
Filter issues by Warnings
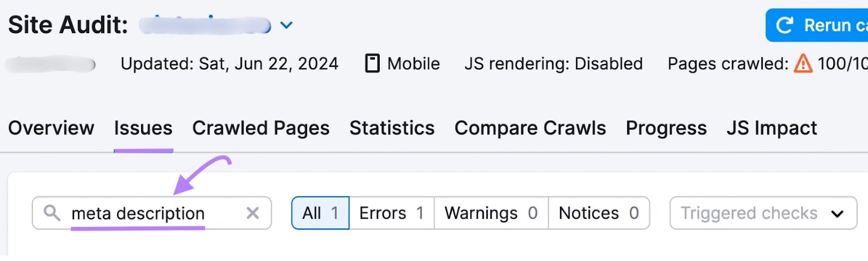pyautogui.click(x=491, y=213)
